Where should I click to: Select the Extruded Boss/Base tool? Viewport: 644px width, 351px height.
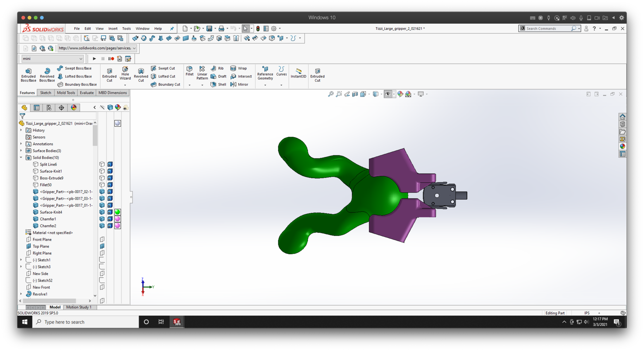pos(28,75)
